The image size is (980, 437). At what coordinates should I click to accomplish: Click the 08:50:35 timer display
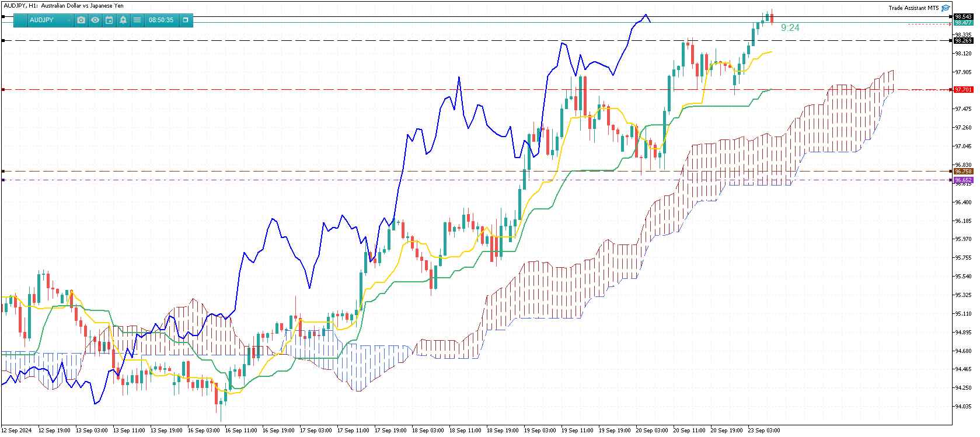point(161,20)
